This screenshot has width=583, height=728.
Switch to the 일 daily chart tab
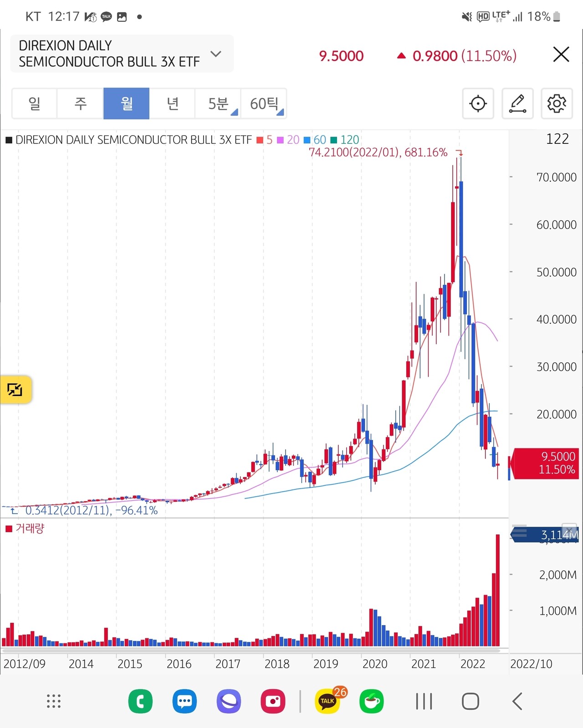(35, 104)
